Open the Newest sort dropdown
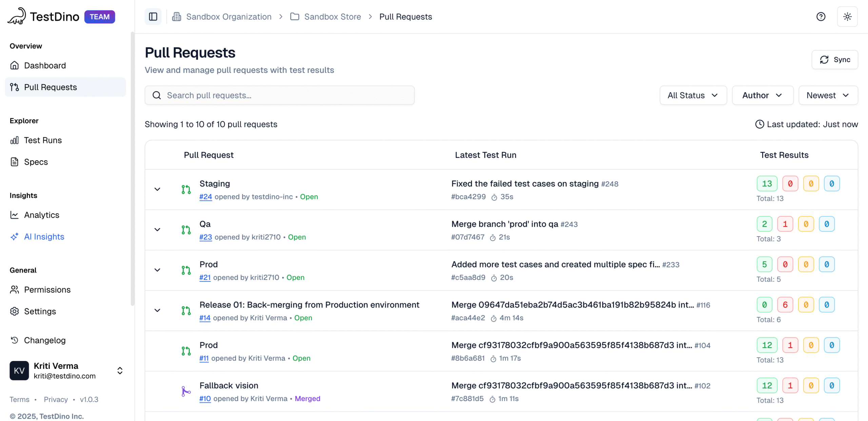The image size is (868, 421). [828, 95]
